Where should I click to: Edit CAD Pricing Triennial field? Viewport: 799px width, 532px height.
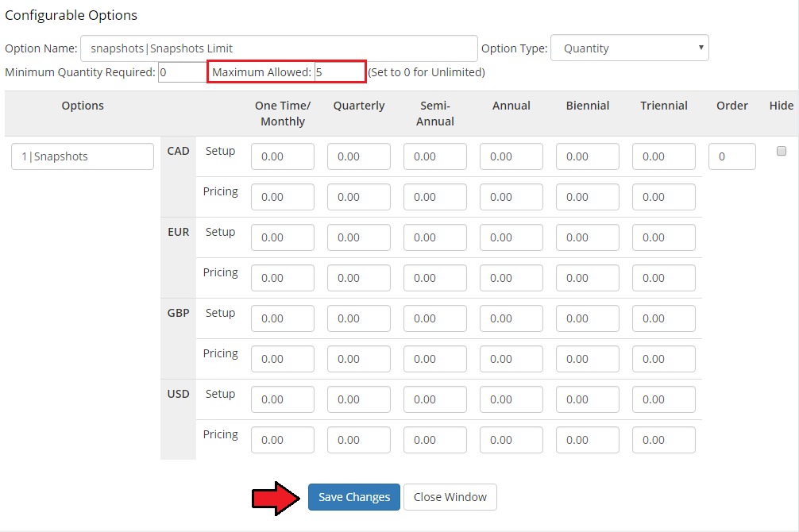pos(664,197)
